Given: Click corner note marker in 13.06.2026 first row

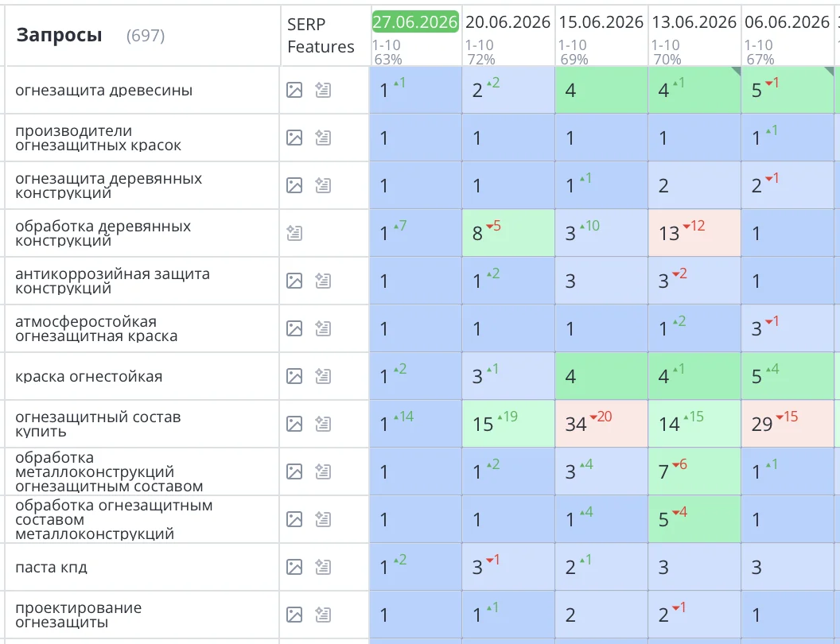Looking at the screenshot, I should click(736, 72).
